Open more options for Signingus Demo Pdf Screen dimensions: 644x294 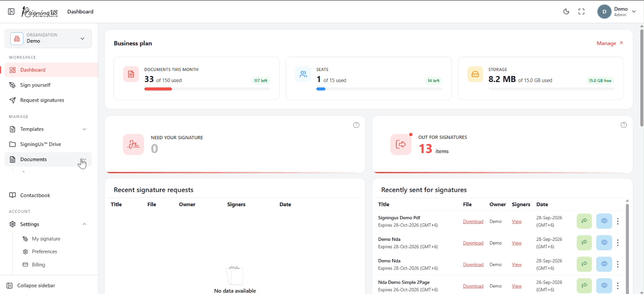tap(618, 221)
